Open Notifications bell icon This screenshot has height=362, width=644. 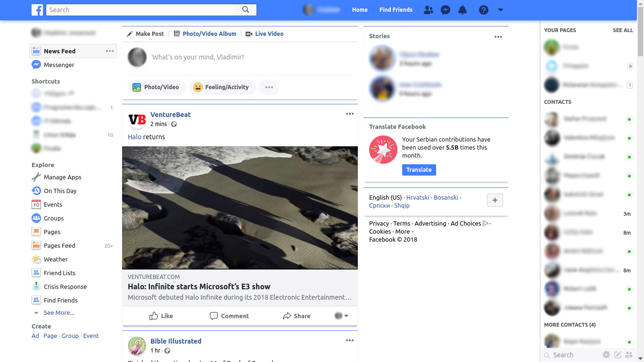pyautogui.click(x=462, y=9)
